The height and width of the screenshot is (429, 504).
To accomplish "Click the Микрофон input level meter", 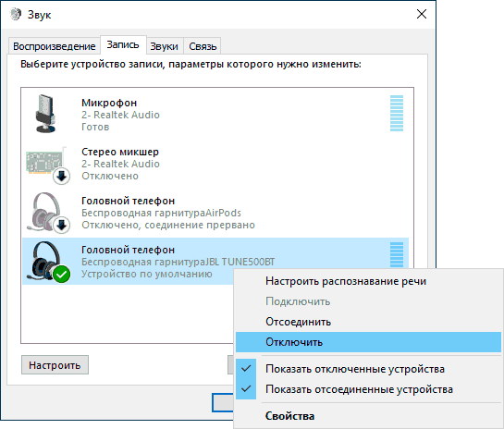I will click(x=397, y=114).
